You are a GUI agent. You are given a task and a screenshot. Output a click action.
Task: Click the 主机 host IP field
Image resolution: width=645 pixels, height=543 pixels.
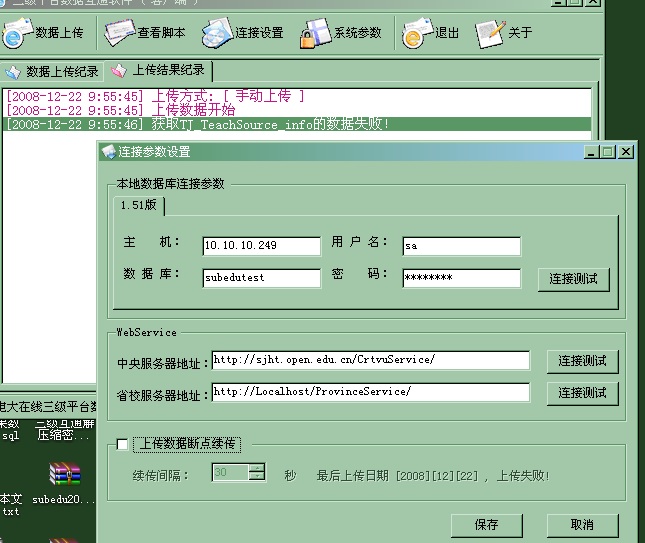pyautogui.click(x=260, y=245)
